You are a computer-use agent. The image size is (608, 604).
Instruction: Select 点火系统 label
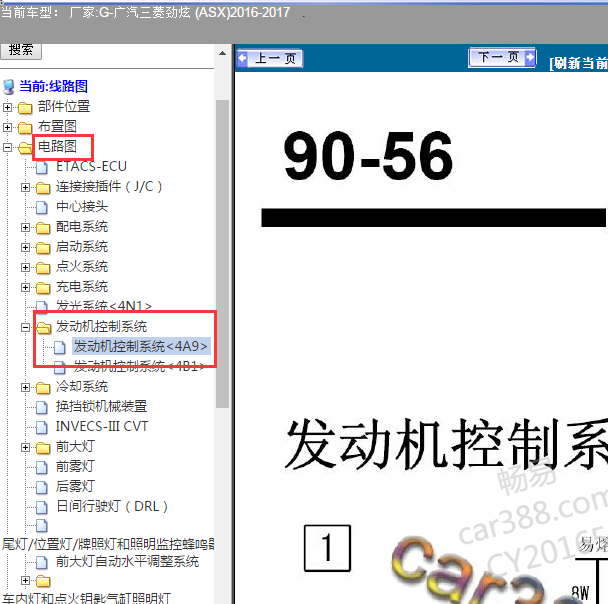82,267
